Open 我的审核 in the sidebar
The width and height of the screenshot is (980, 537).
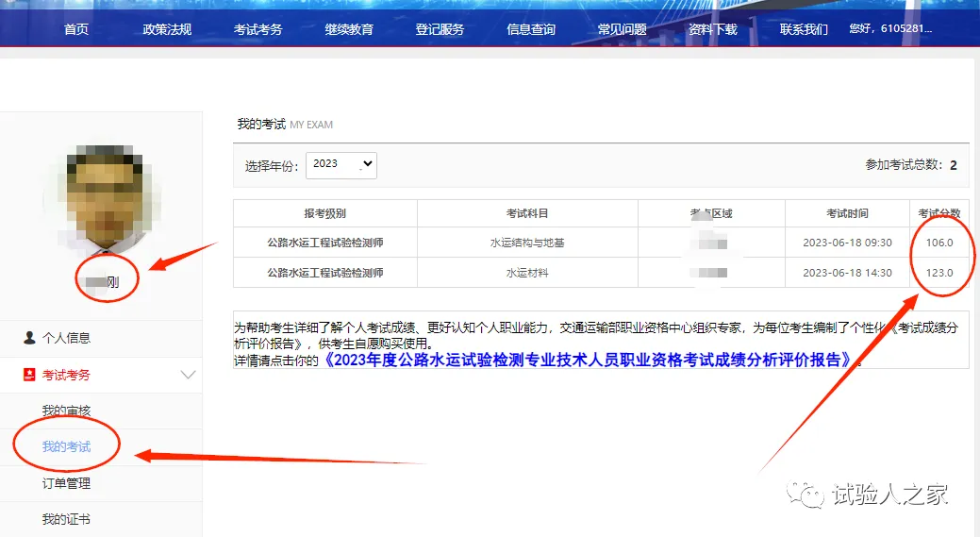click(x=66, y=411)
